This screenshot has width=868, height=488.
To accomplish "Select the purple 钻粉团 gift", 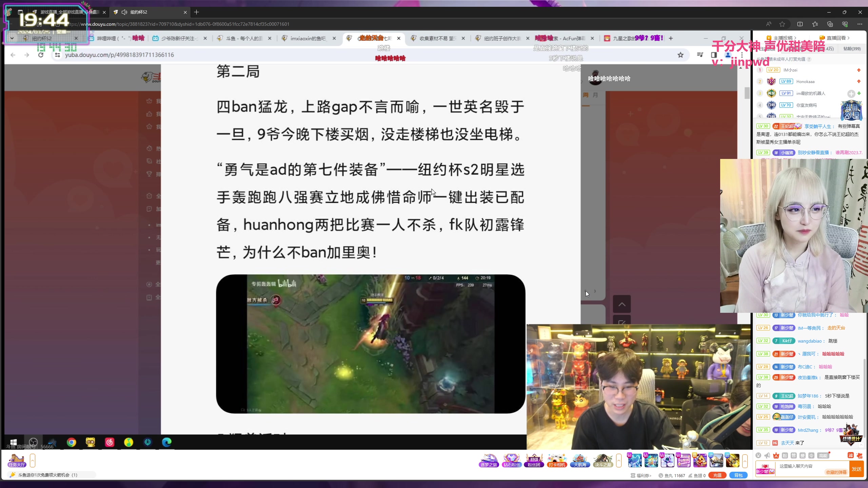I will click(684, 461).
